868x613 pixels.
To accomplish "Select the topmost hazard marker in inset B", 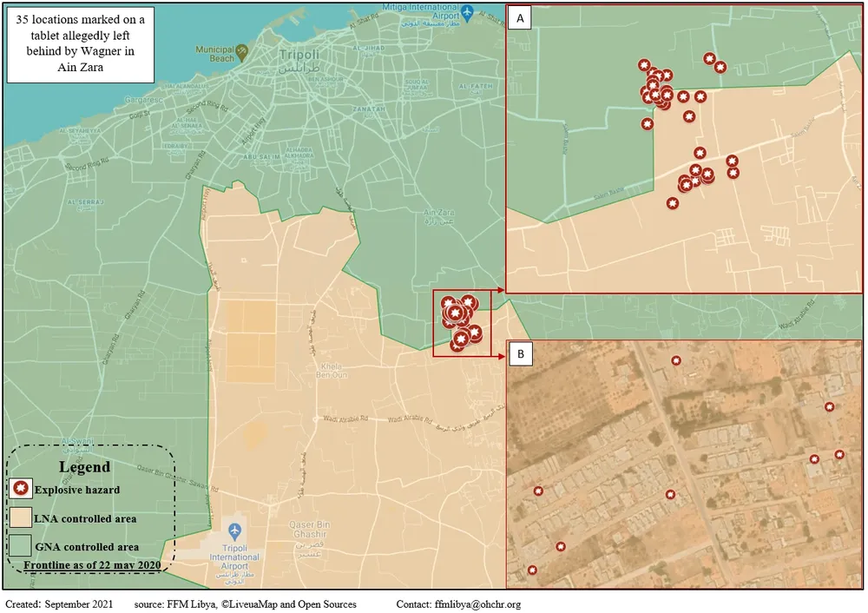I will [x=676, y=360].
